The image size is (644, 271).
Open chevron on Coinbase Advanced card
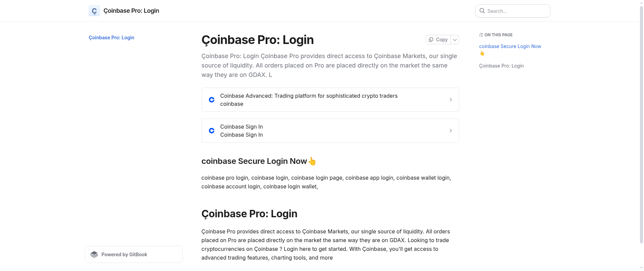pos(450,100)
